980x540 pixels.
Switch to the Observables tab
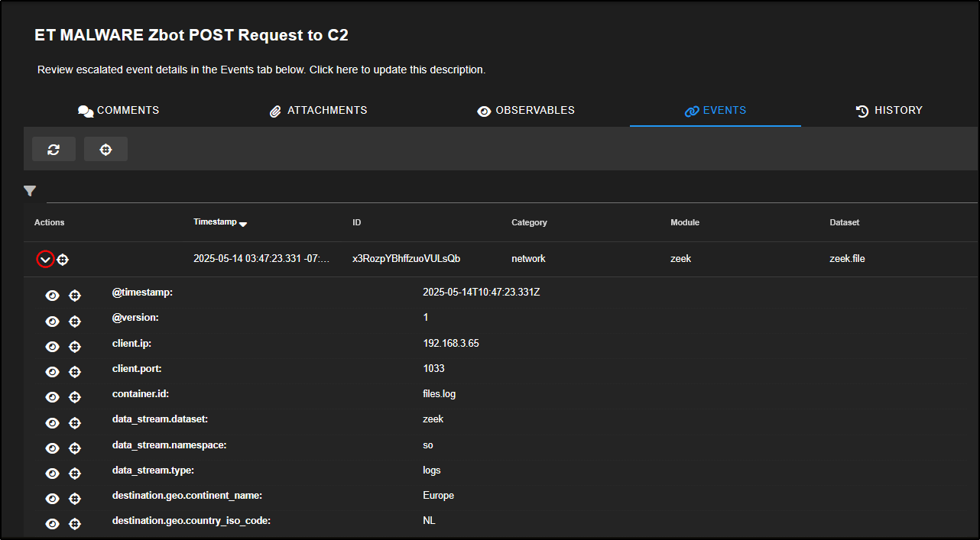click(526, 111)
